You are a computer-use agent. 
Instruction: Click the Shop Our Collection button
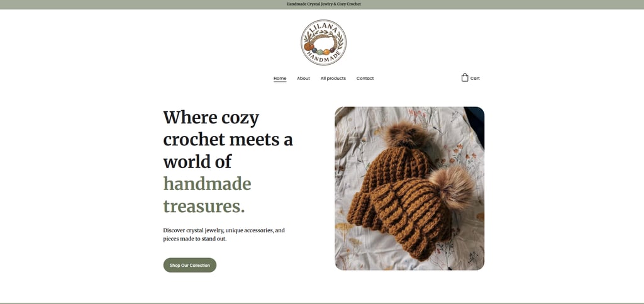tap(190, 265)
